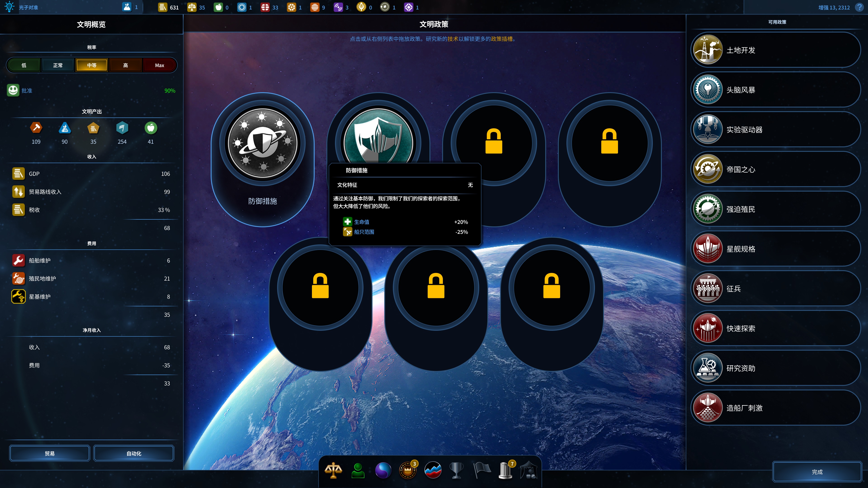Screen dimensions: 868x488
Task: Click the colony maintenance planet icon
Action: 19,279
